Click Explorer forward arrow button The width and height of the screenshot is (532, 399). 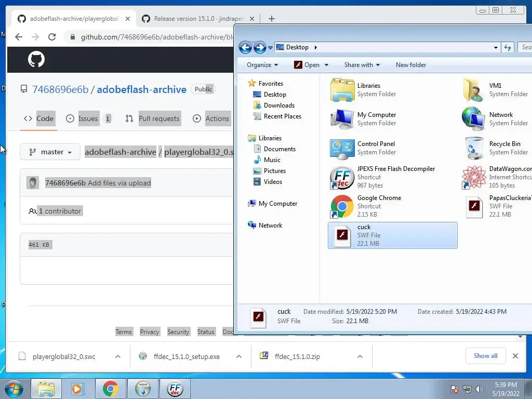[x=260, y=47]
